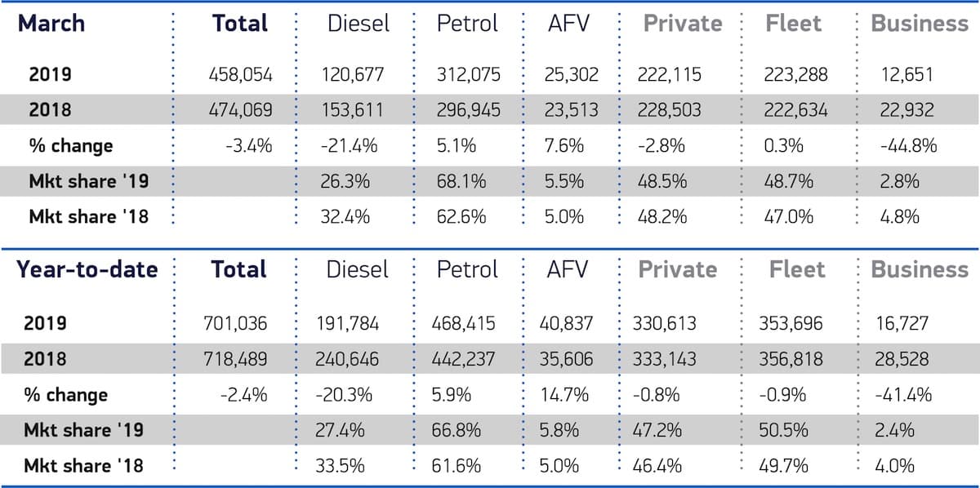Image resolution: width=980 pixels, height=488 pixels.
Task: Click the March table title
Action: 53,23
